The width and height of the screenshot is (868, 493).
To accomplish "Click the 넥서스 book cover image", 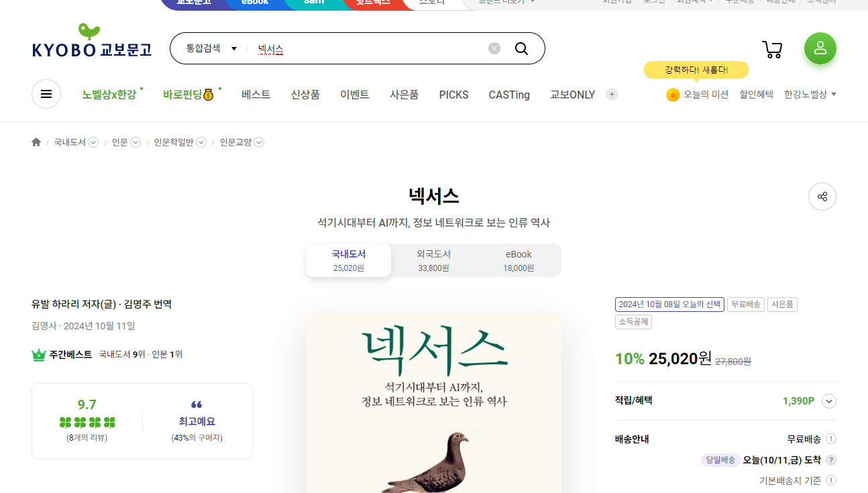I will (434, 402).
